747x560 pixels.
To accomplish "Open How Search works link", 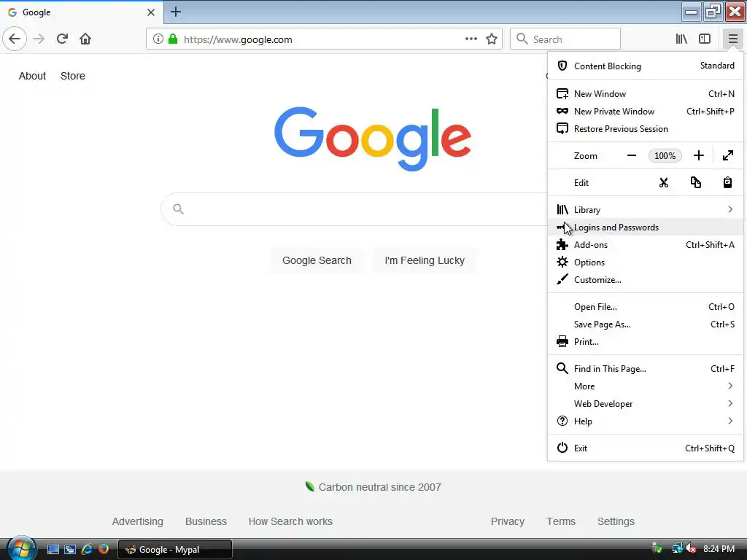I will tap(290, 522).
